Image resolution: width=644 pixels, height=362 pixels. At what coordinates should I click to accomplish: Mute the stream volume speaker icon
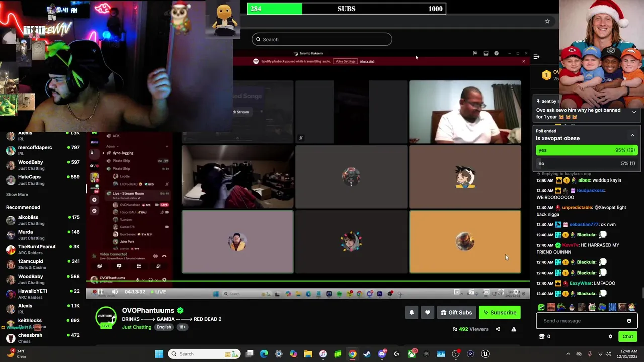115,292
